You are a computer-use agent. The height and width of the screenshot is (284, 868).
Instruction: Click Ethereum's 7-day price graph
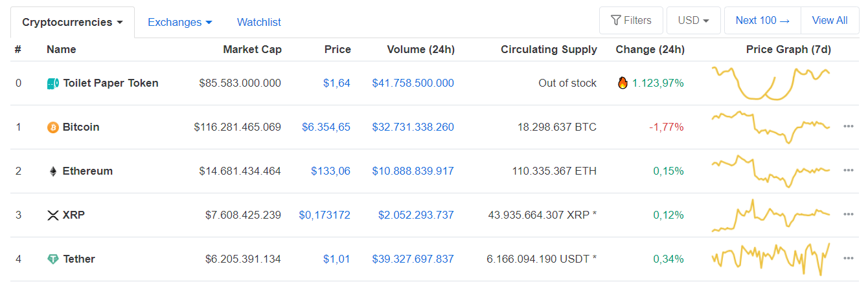pyautogui.click(x=770, y=171)
